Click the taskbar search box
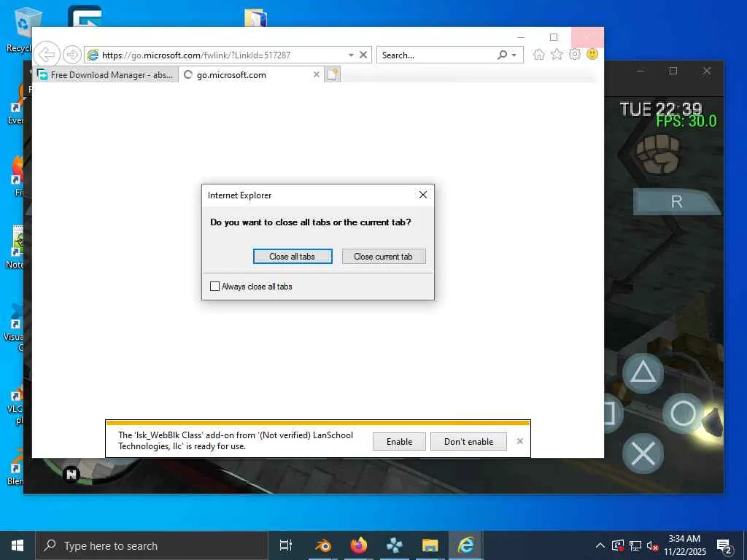This screenshot has width=747, height=560. [152, 545]
